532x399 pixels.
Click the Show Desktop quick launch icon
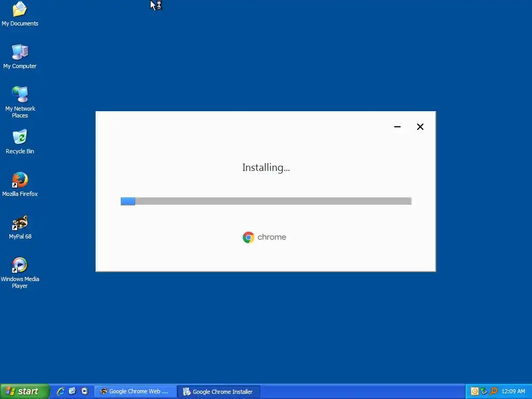pyautogui.click(x=73, y=391)
